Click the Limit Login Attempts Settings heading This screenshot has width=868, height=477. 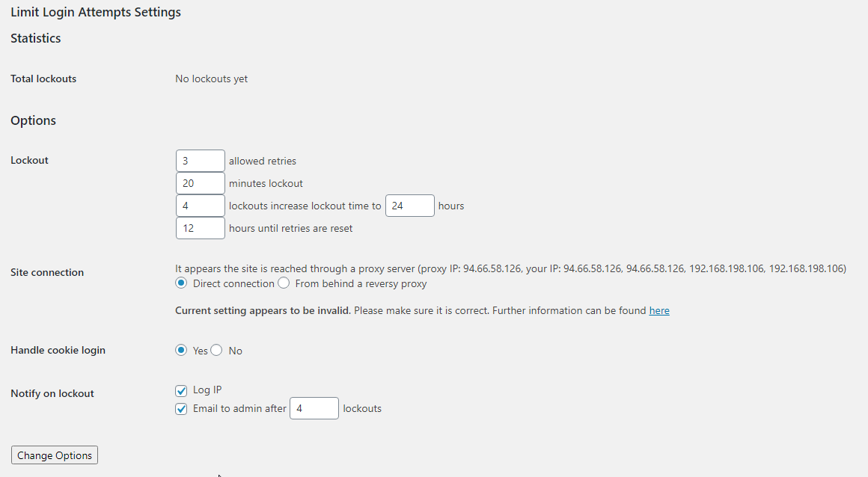(96, 12)
